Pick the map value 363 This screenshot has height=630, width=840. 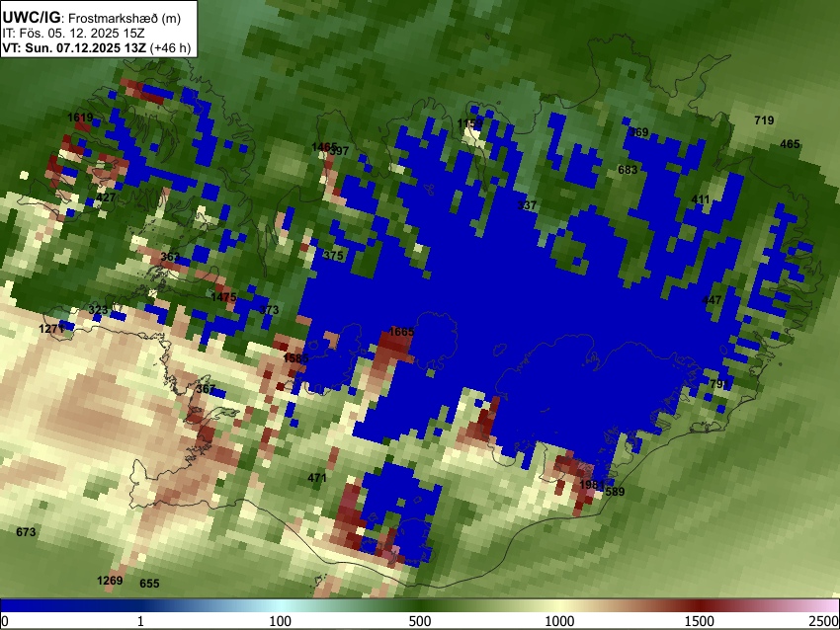(x=170, y=257)
